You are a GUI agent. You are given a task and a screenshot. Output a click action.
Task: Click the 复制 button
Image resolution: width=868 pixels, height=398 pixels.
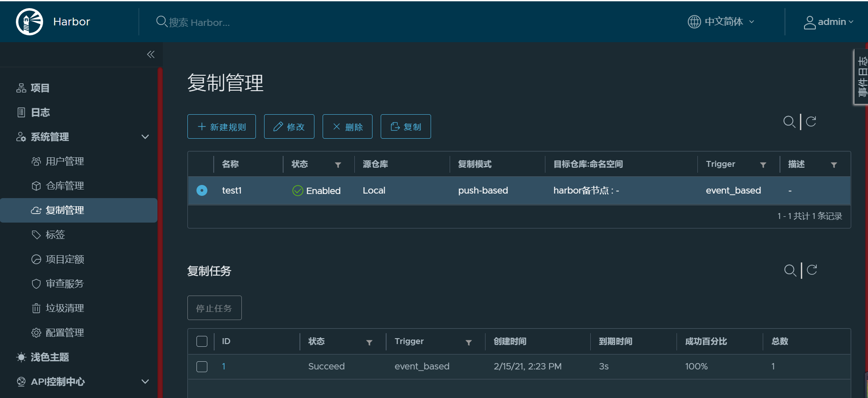[406, 126]
